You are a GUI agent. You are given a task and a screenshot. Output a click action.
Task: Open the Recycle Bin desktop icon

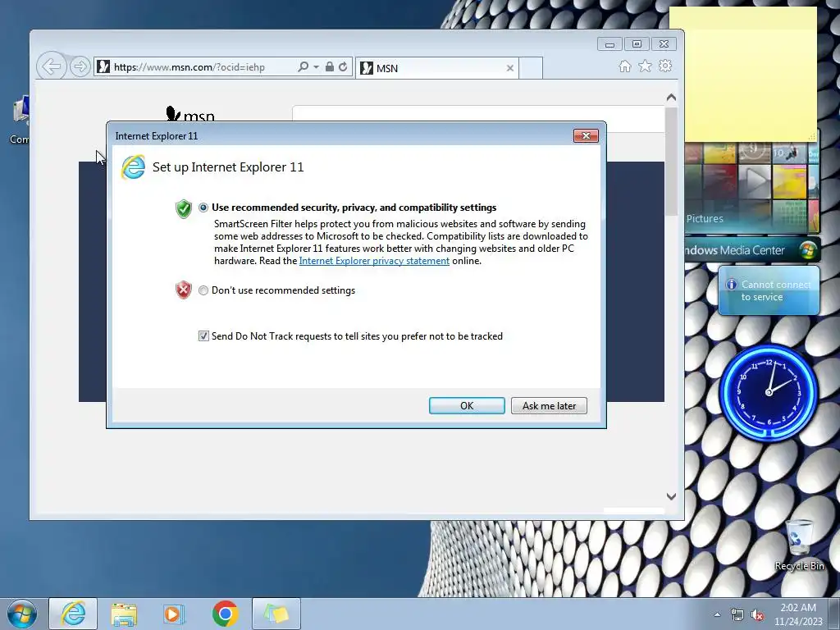799,545
